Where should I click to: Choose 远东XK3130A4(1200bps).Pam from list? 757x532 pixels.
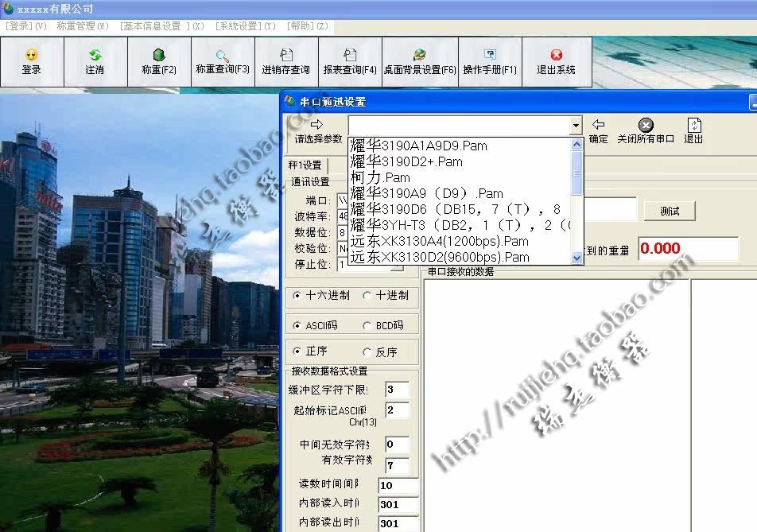(440, 241)
